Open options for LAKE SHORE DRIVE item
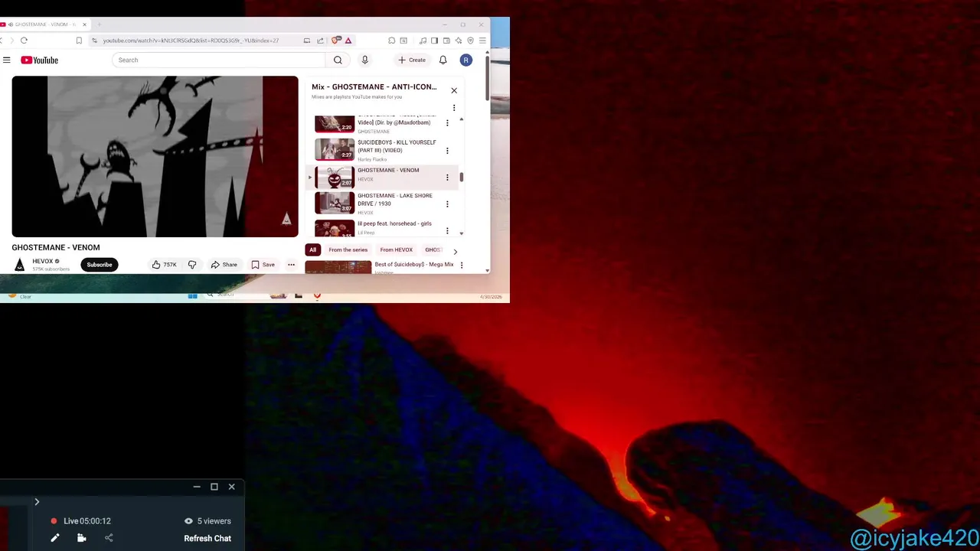980x551 pixels. (x=447, y=204)
